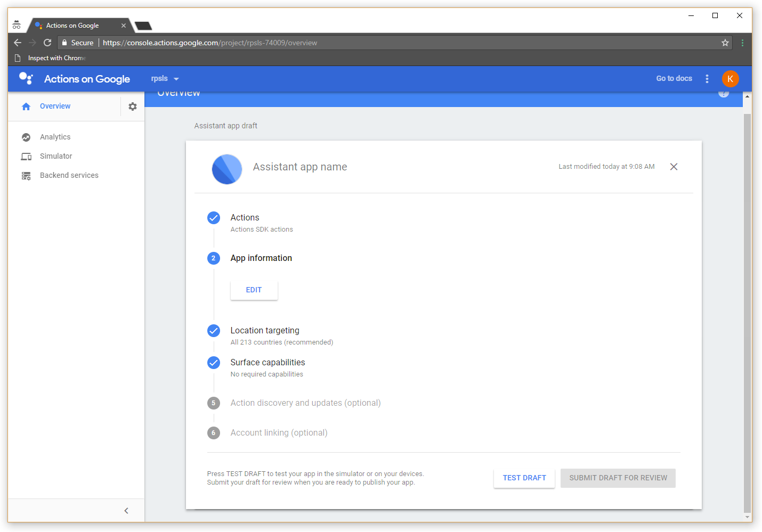Click the page's vertical scrollbar
The width and height of the screenshot is (762, 532).
(747, 309)
